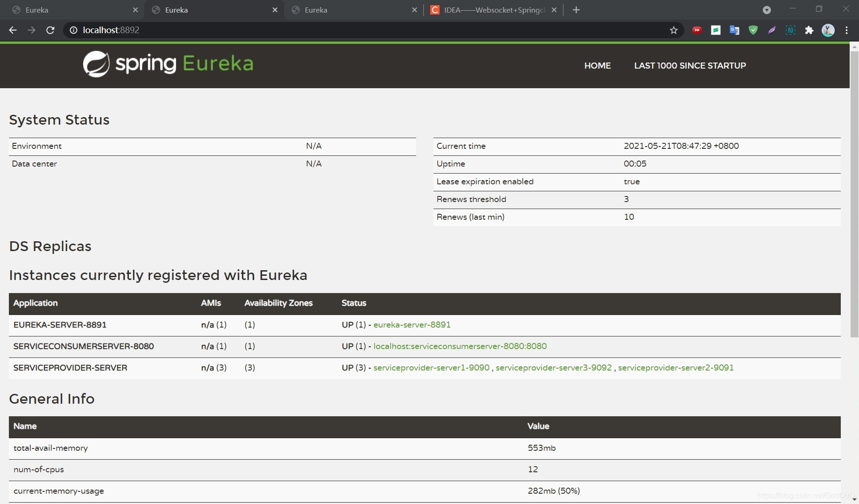Close the third Eureka tab
This screenshot has width=859, height=504.
(x=414, y=10)
